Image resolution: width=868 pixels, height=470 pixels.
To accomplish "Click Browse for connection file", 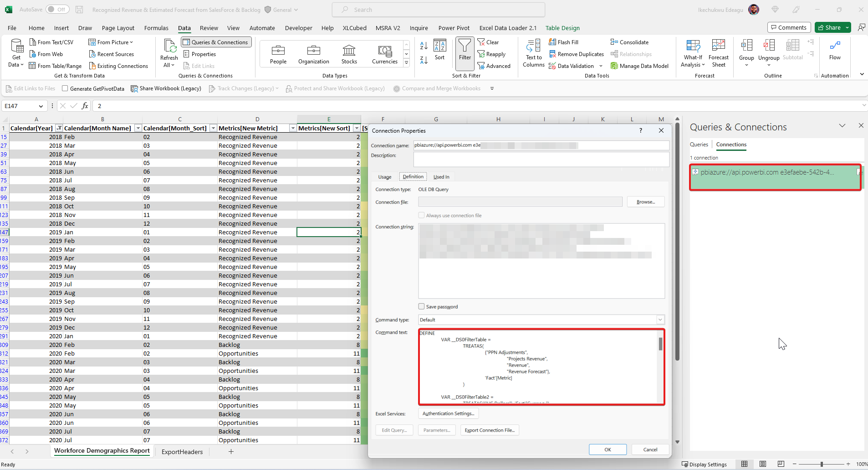I will (x=645, y=202).
